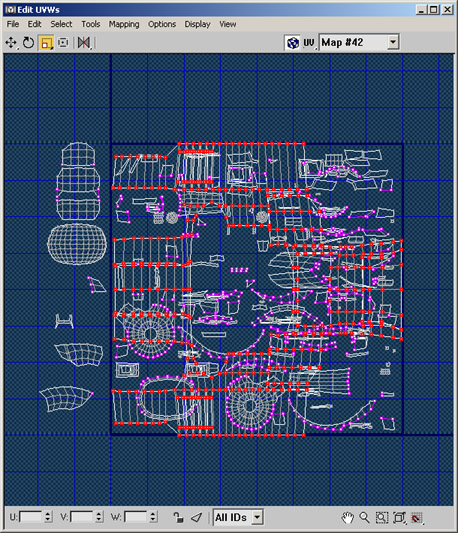The width and height of the screenshot is (458, 533).
Task: Click the V coordinate input field
Action: coord(82,517)
